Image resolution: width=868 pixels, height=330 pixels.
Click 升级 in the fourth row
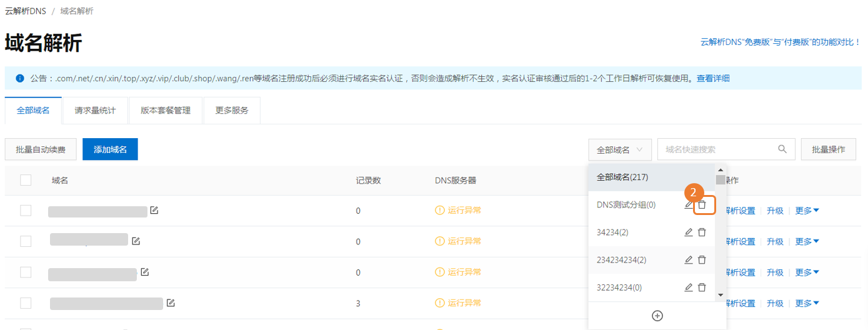click(x=775, y=303)
